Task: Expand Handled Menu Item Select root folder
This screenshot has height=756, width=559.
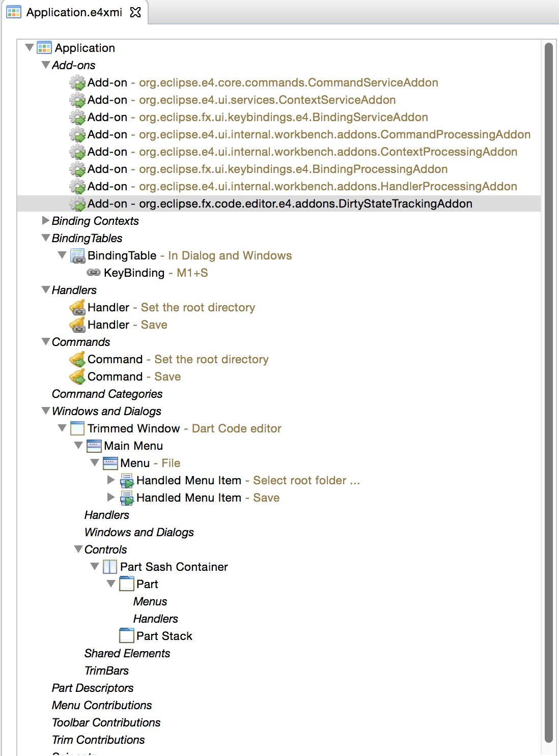Action: click(x=110, y=480)
